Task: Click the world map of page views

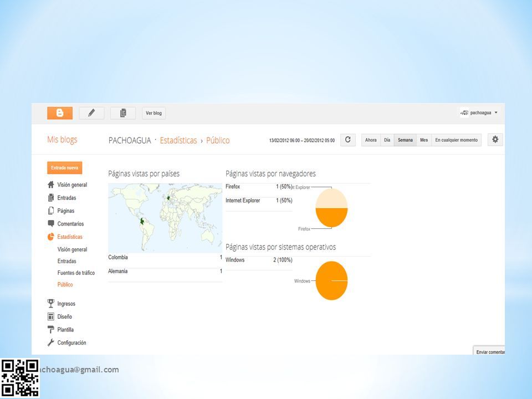Action: point(165,218)
